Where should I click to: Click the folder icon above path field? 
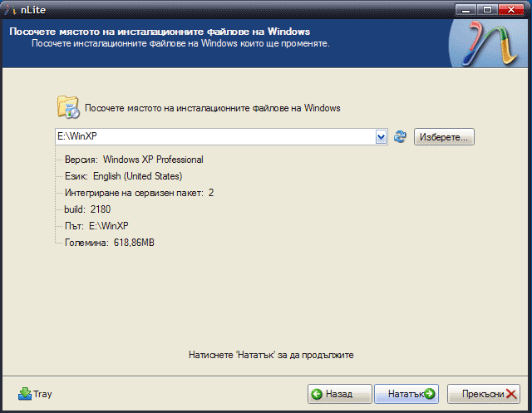[x=68, y=107]
